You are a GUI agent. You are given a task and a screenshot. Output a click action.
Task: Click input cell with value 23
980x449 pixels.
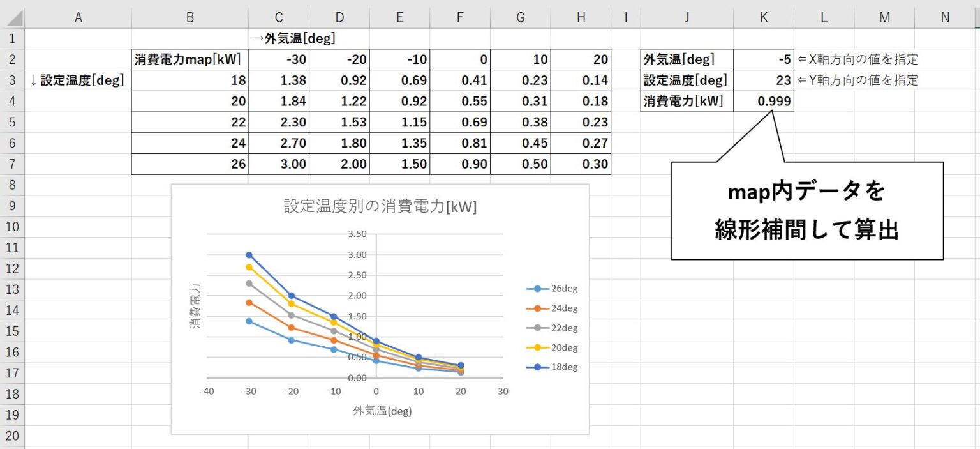pos(764,80)
